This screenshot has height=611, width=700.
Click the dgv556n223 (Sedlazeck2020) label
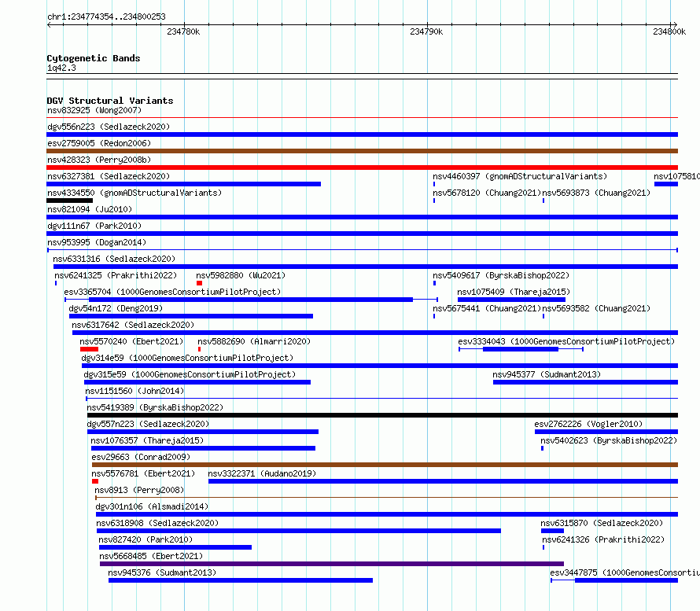click(x=109, y=127)
